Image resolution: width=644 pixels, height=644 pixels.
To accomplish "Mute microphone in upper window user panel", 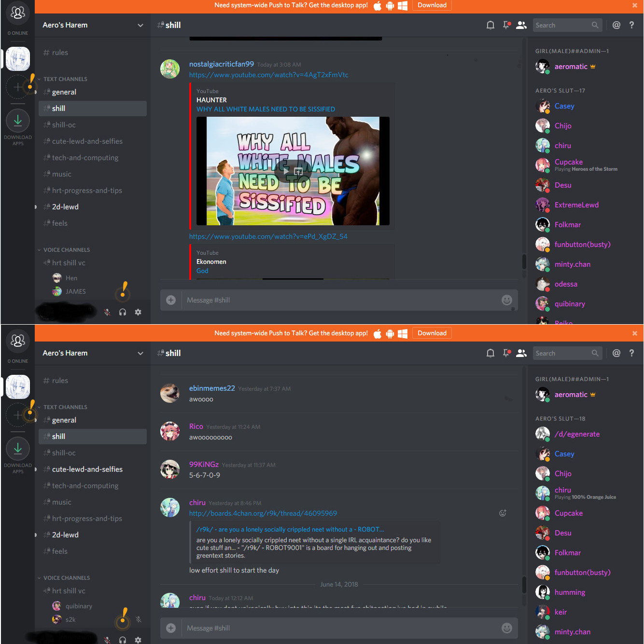I will 107,312.
